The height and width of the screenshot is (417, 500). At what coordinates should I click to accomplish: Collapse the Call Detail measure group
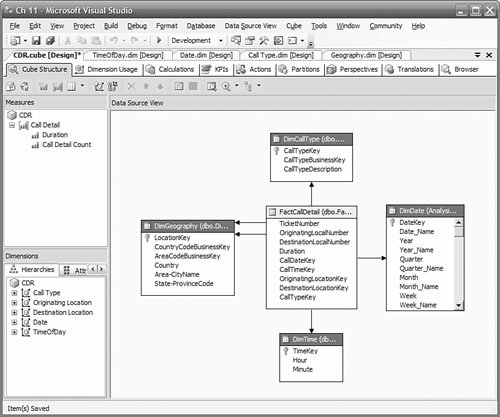(12, 125)
